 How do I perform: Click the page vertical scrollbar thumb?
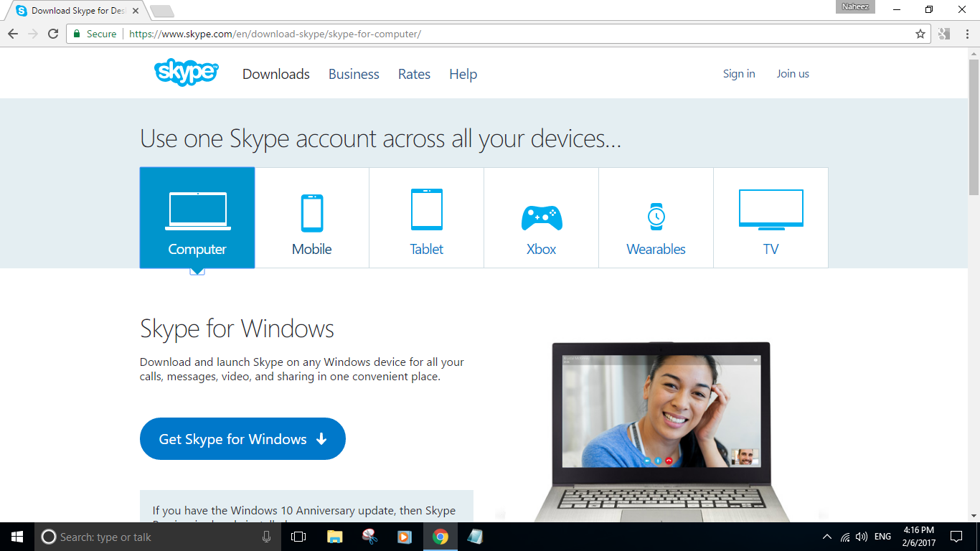(974, 127)
